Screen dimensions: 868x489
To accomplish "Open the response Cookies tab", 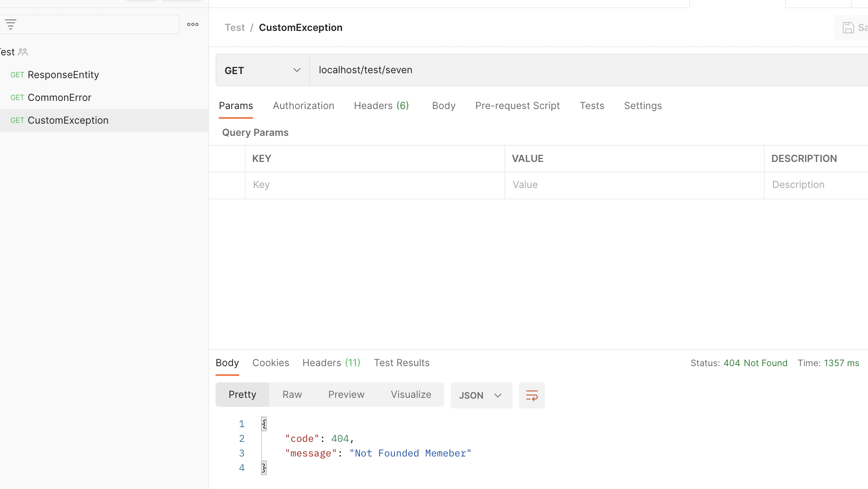I will (x=270, y=363).
